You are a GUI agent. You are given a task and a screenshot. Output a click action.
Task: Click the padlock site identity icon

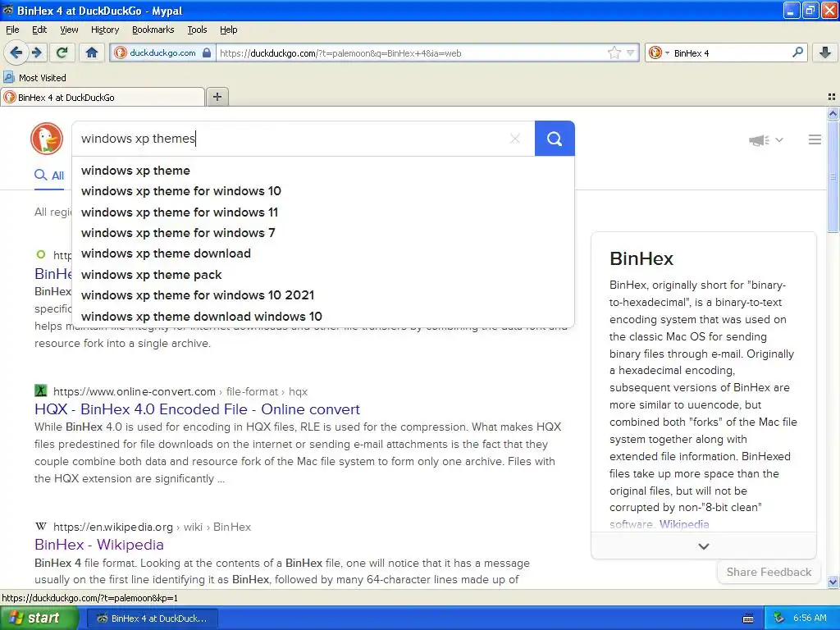(x=207, y=52)
